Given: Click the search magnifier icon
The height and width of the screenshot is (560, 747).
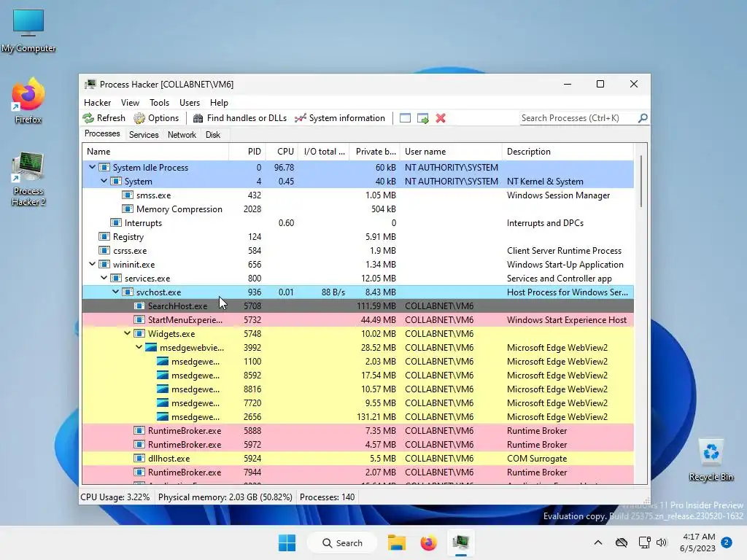Looking at the screenshot, I should pyautogui.click(x=643, y=117).
